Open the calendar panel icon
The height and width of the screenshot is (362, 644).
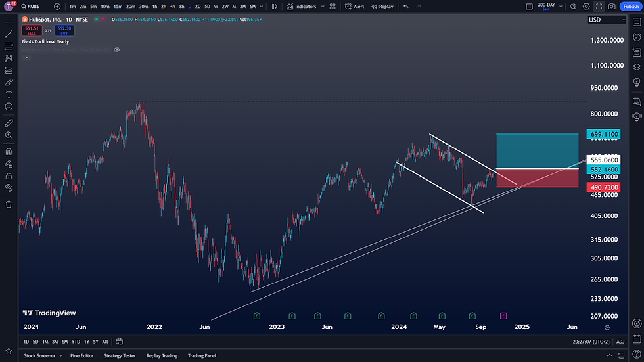coord(637,339)
